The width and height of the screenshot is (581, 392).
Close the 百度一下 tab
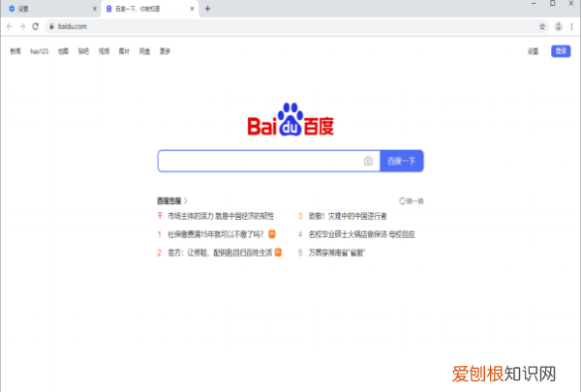click(x=192, y=9)
